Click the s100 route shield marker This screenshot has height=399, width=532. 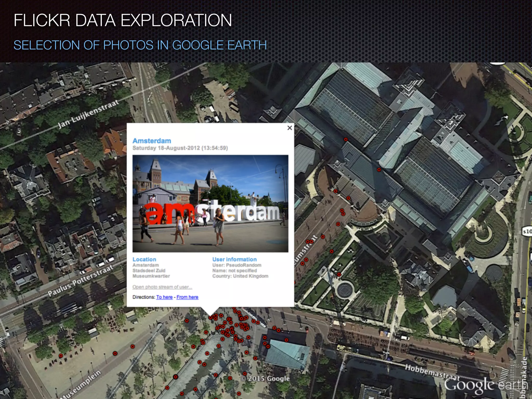pyautogui.click(x=527, y=231)
